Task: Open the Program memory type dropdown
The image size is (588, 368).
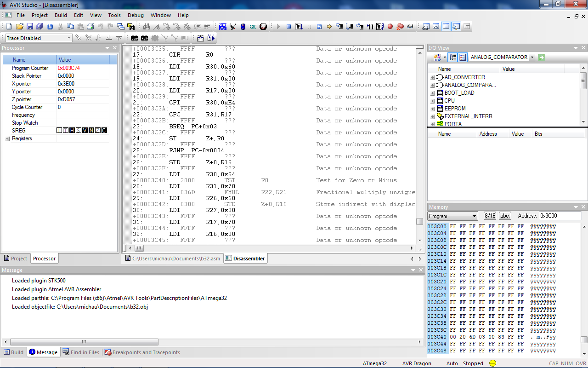Action: (x=475, y=216)
